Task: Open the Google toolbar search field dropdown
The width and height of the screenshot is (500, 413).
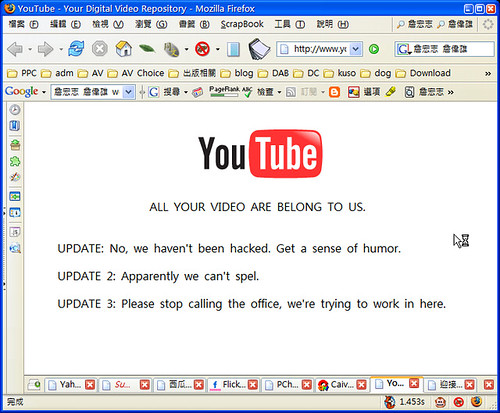Action: click(x=128, y=92)
